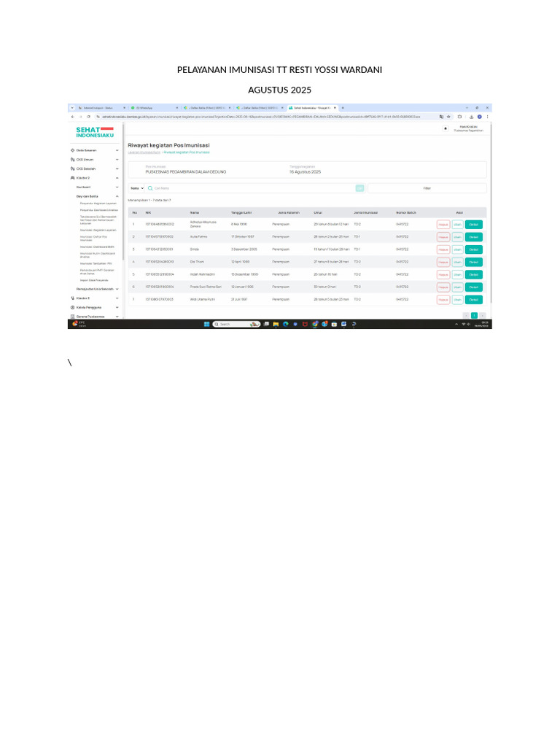The height and width of the screenshot is (747, 560).
Task: Open Detail for row 1
Action: coord(473,225)
